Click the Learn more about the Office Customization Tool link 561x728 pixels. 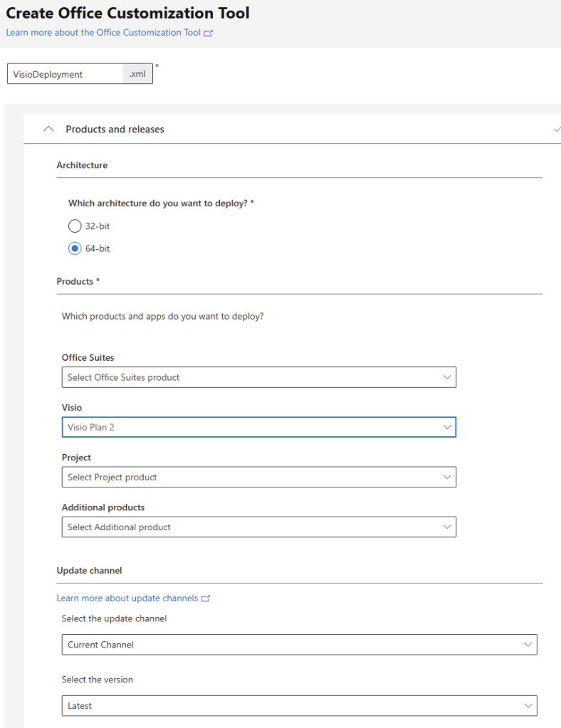102,32
